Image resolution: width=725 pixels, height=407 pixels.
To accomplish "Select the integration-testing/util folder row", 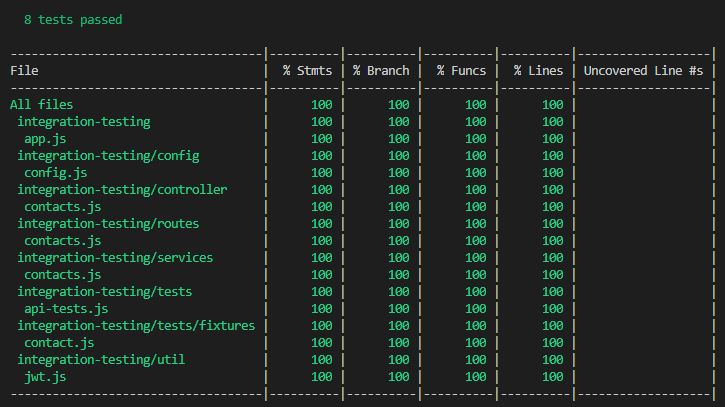I will [x=100, y=359].
